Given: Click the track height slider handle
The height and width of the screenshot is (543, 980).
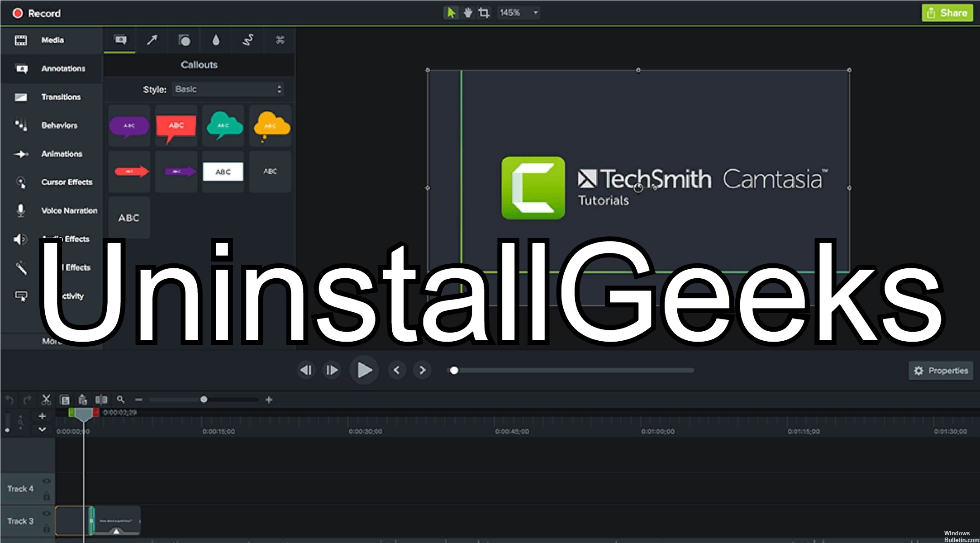Looking at the screenshot, I should tap(7, 430).
